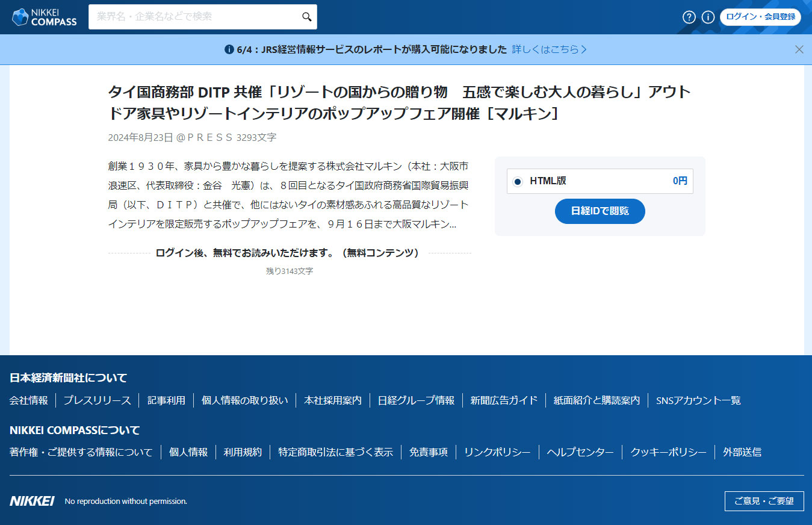This screenshot has height=525, width=812.
Task: Open the SNSアカウント一覧 link
Action: click(x=698, y=400)
